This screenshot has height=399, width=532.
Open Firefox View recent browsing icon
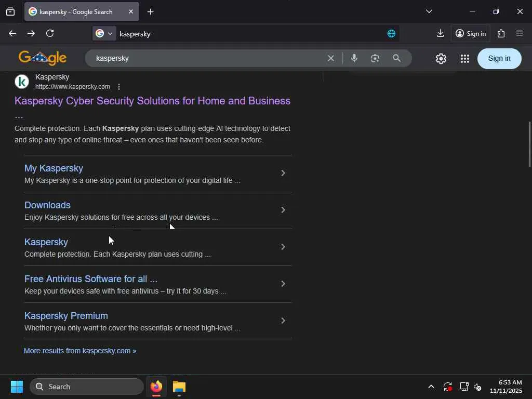[10, 11]
